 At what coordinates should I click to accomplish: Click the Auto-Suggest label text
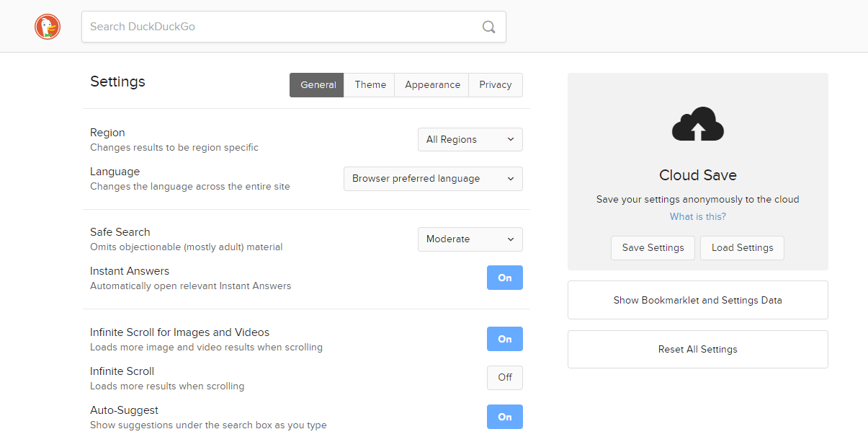(125, 410)
